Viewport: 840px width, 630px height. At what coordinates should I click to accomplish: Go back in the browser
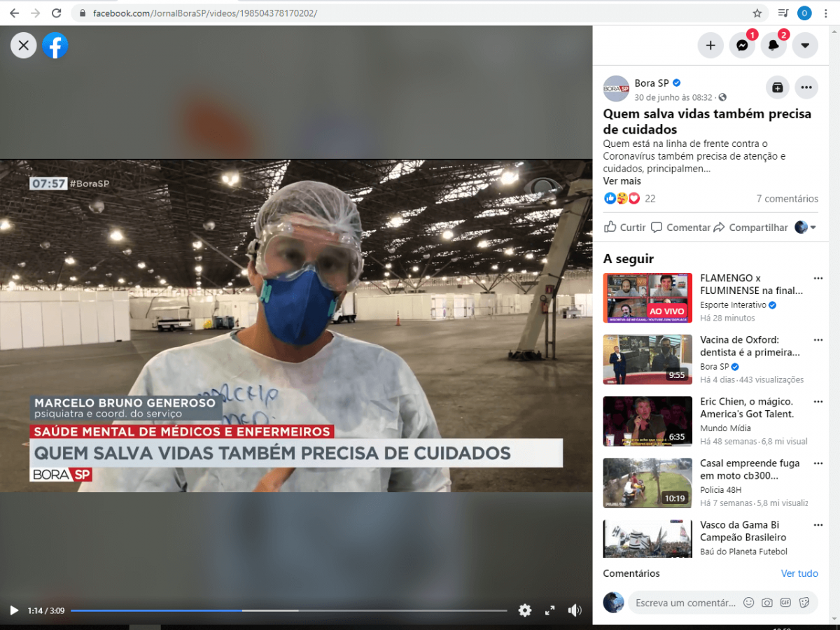click(x=14, y=13)
